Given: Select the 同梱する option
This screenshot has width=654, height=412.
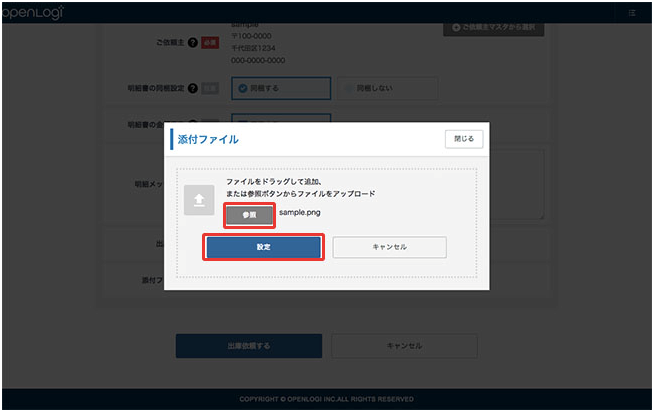Looking at the screenshot, I should coord(281,88).
